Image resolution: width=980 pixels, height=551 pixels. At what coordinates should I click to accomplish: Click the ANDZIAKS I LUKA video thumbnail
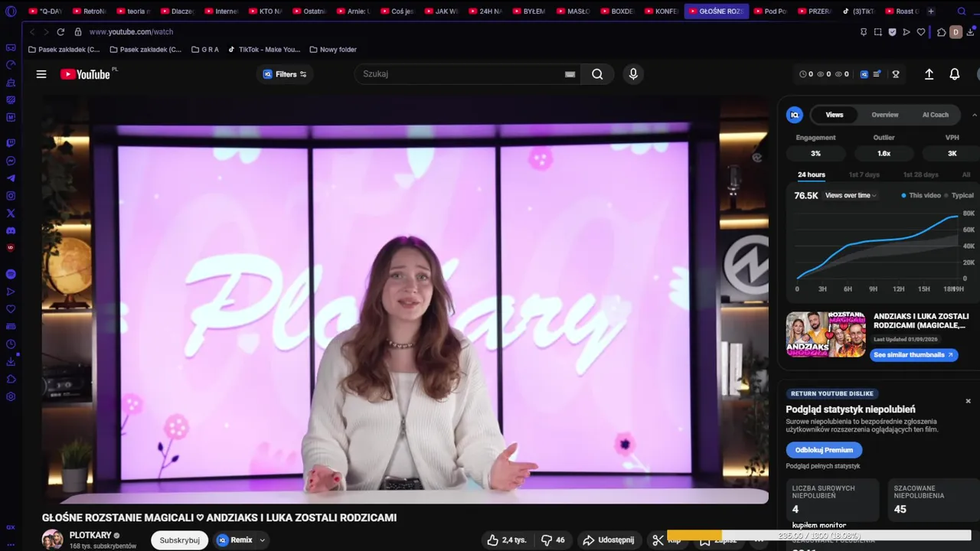[825, 334]
